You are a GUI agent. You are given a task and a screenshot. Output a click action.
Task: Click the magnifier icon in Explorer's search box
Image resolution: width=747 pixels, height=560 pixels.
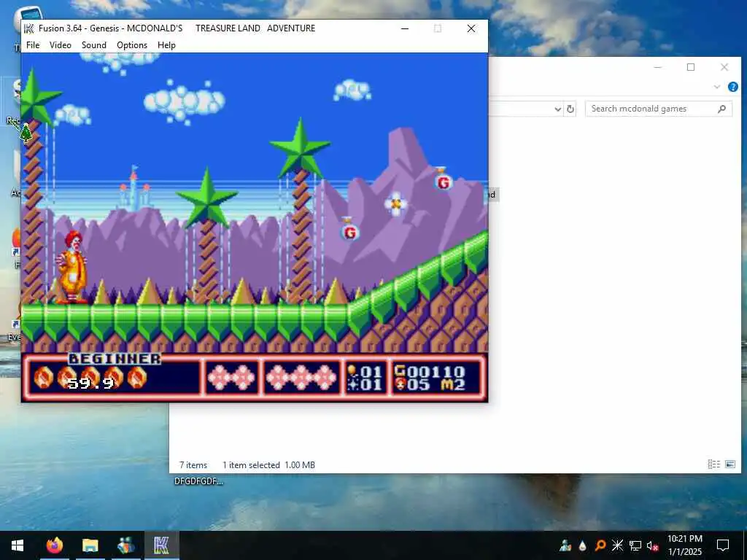(721, 109)
